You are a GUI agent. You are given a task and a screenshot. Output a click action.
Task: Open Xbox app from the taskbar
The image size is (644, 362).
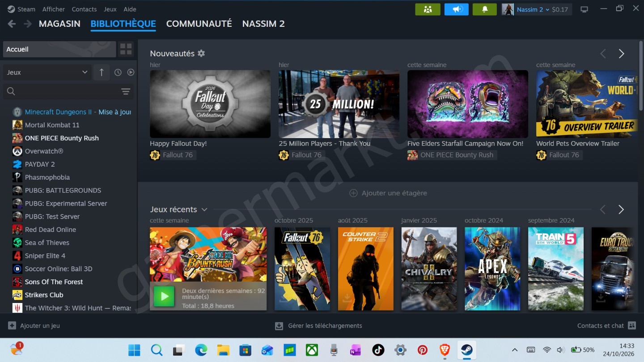(x=312, y=350)
